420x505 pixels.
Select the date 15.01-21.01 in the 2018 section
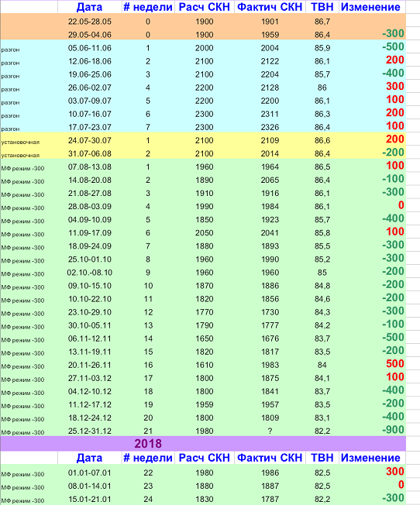point(90,500)
